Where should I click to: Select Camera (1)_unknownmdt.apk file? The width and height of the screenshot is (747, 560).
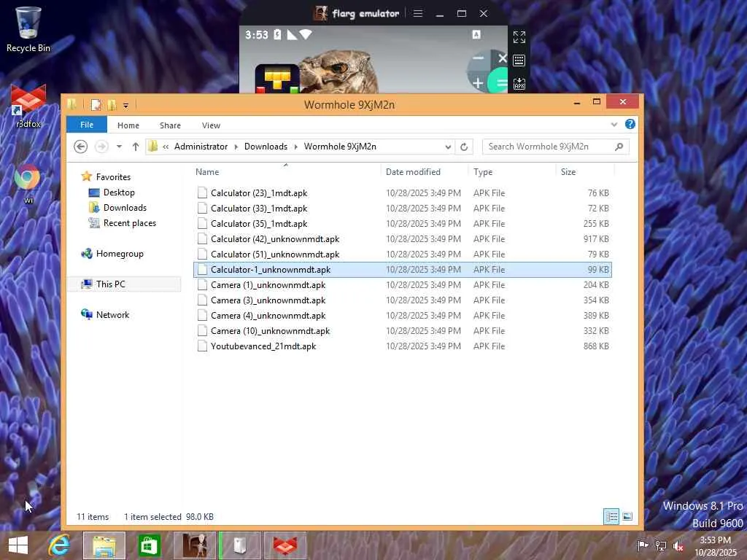point(403,285)
